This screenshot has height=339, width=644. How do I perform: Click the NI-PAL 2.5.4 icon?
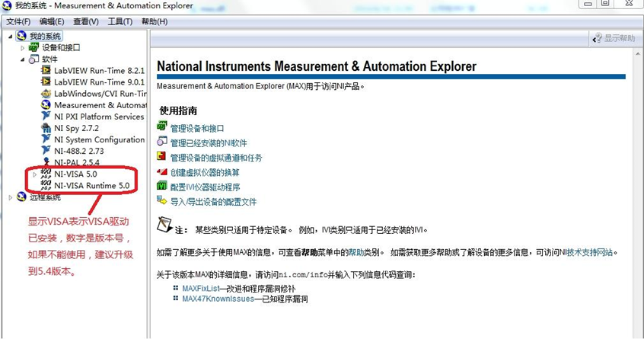point(46,162)
